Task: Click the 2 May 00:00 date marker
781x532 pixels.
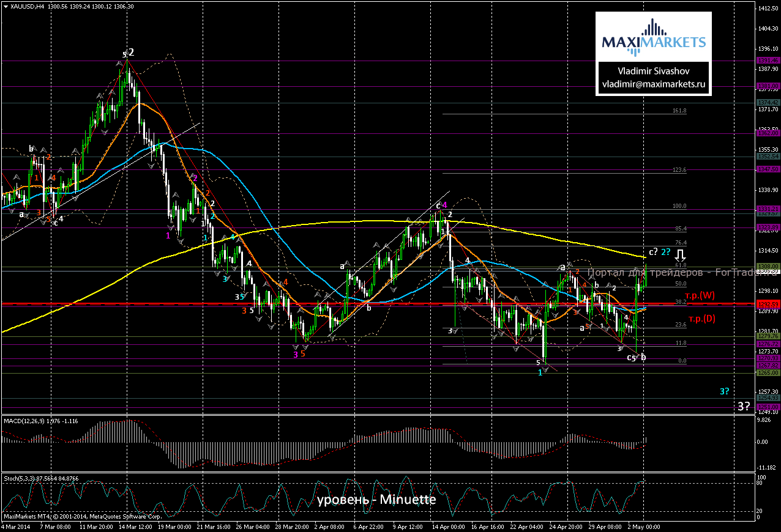Action: (x=644, y=526)
